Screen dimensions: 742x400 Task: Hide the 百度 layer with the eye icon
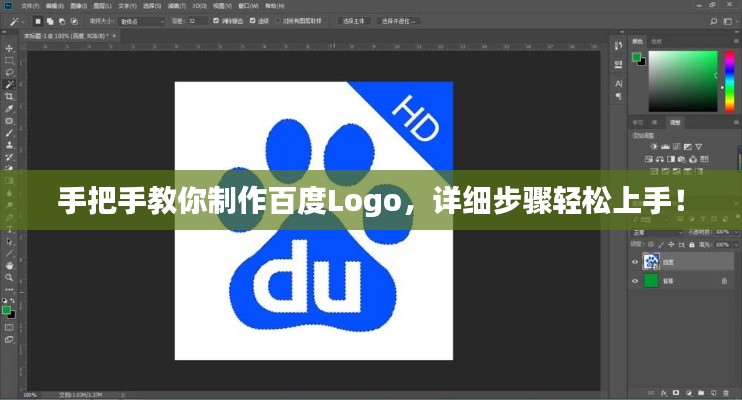coord(635,262)
